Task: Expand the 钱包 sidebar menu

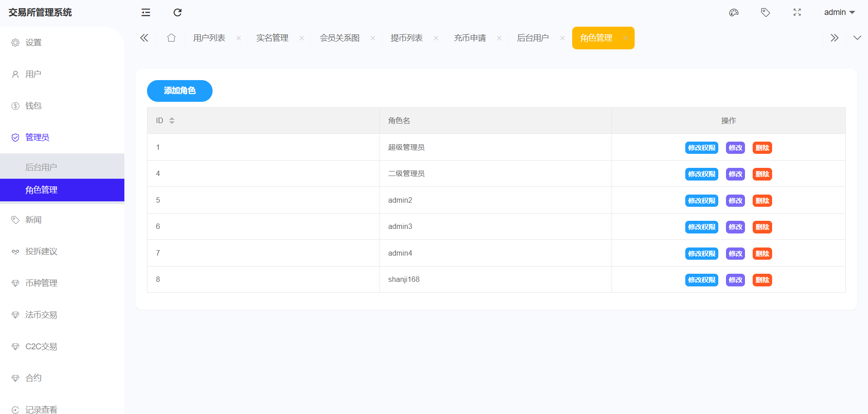Action: [33, 106]
